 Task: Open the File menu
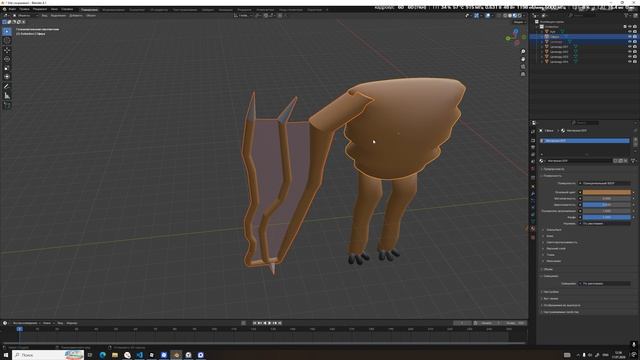tap(13, 9)
